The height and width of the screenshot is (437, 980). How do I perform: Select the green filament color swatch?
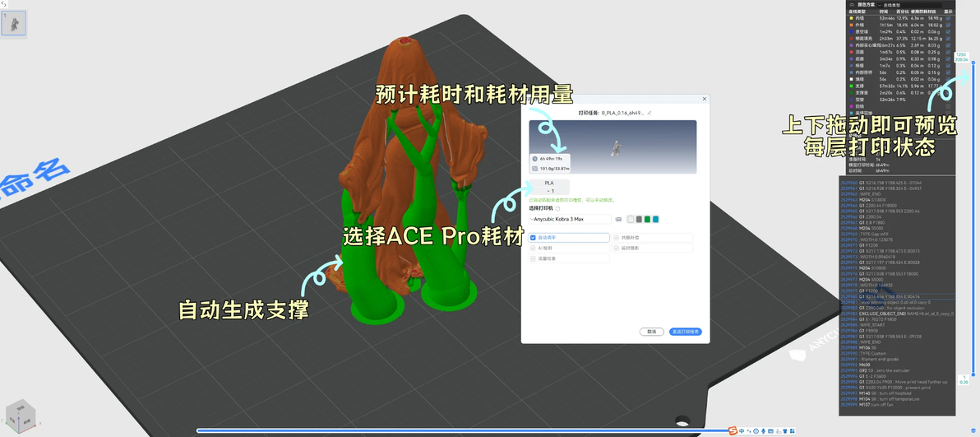pyautogui.click(x=648, y=219)
